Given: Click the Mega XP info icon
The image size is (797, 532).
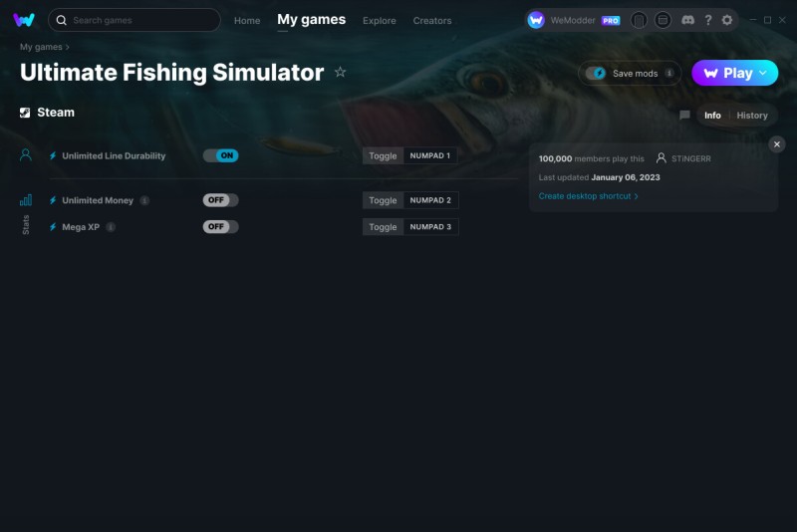Looking at the screenshot, I should pos(111,226).
